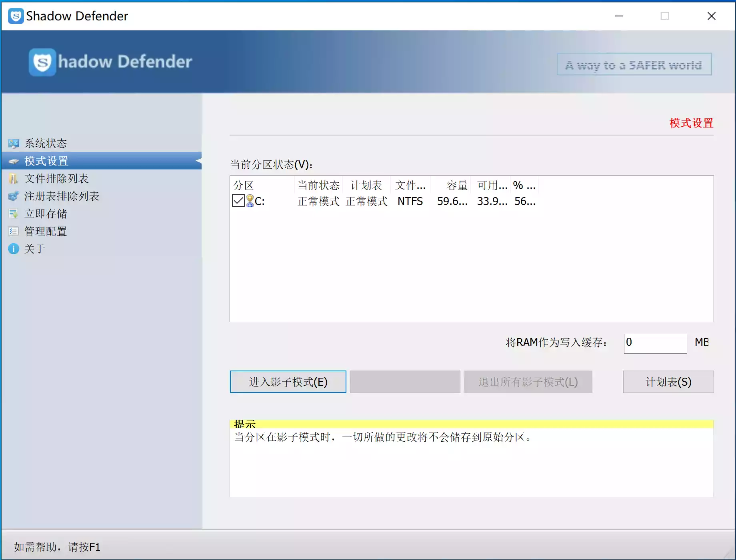Click the mode settings drive icon
The image size is (736, 560).
(x=14, y=161)
